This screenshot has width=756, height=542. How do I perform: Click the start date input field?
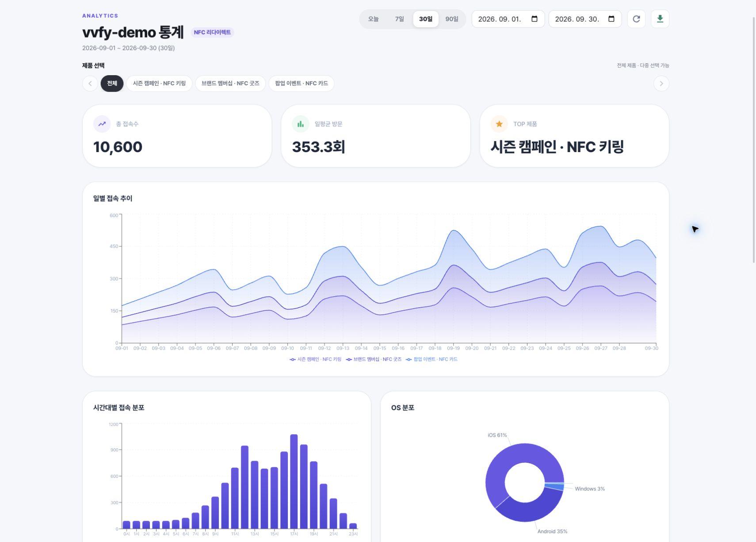508,19
